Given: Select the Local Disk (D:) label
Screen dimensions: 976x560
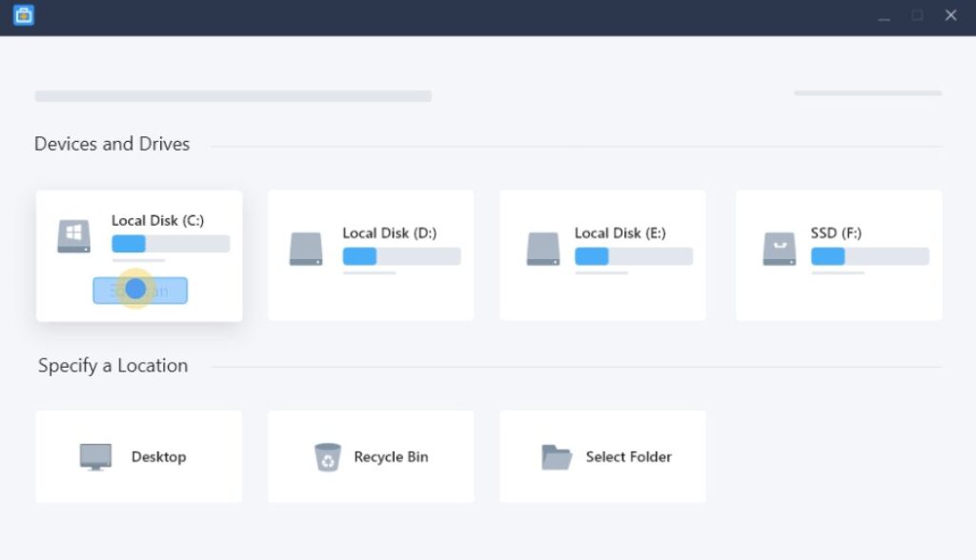Looking at the screenshot, I should 390,233.
